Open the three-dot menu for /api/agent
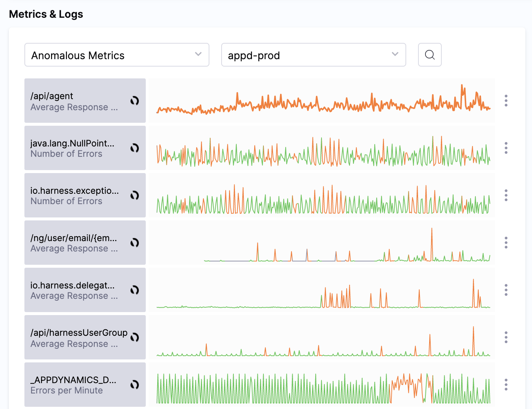 pyautogui.click(x=506, y=101)
